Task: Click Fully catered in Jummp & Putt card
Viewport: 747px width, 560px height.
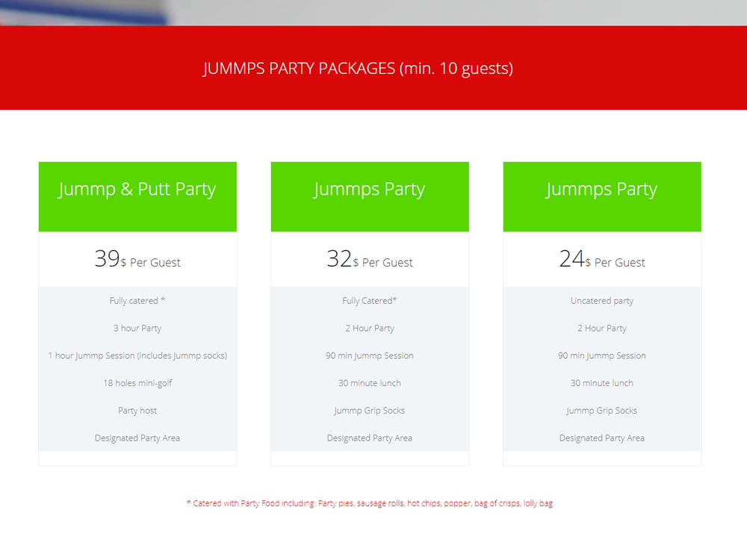Action: point(137,301)
